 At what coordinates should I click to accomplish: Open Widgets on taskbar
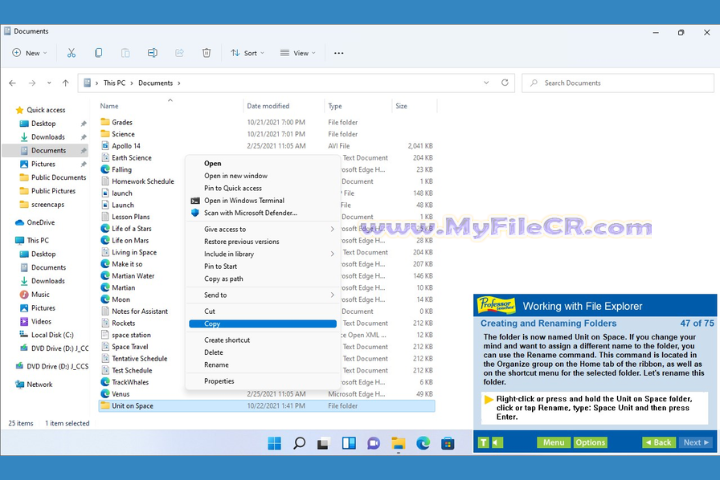[349, 443]
